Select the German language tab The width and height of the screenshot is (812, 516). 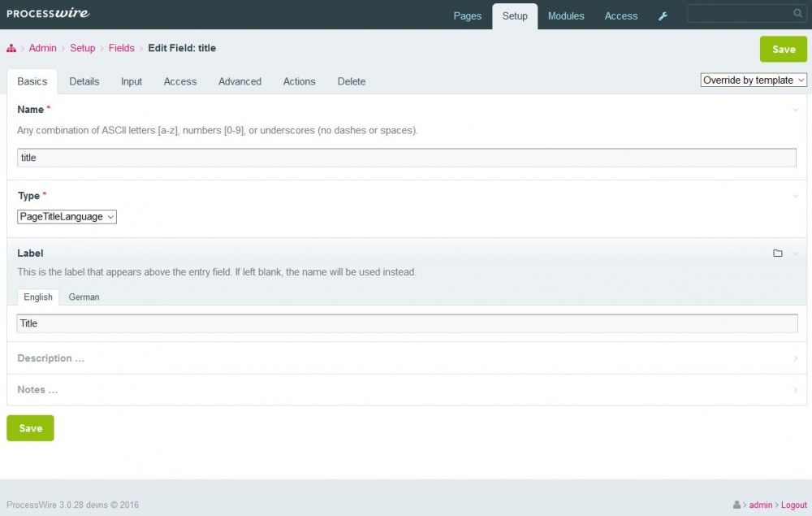pos(84,297)
